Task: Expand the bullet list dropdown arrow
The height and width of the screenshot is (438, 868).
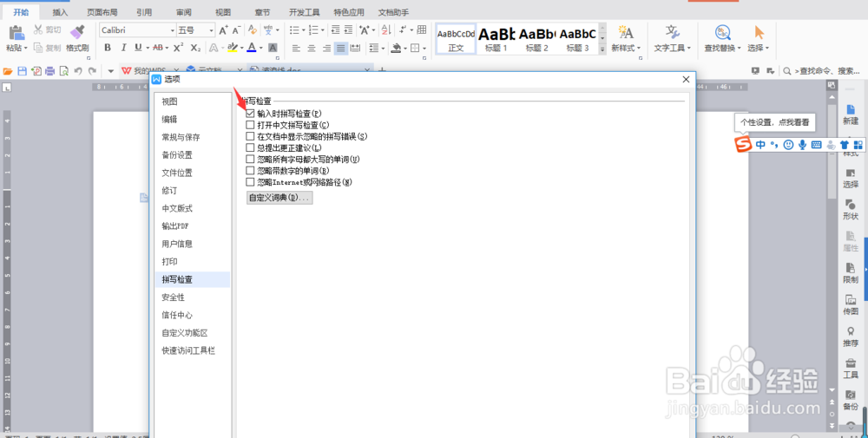Action: pos(305,29)
